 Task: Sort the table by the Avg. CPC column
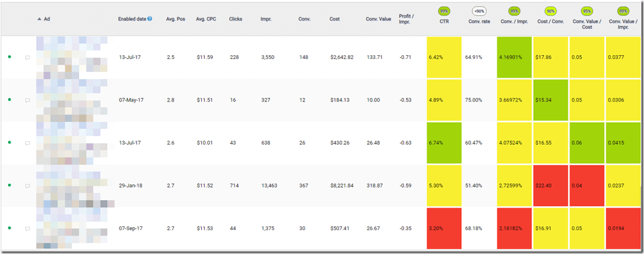tap(205, 19)
